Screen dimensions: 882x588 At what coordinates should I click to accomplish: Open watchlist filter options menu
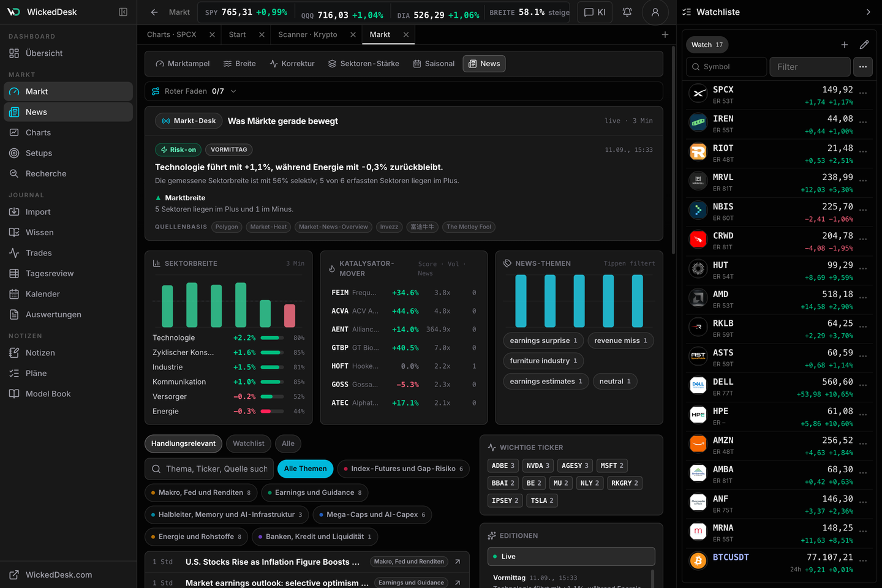pyautogui.click(x=863, y=67)
